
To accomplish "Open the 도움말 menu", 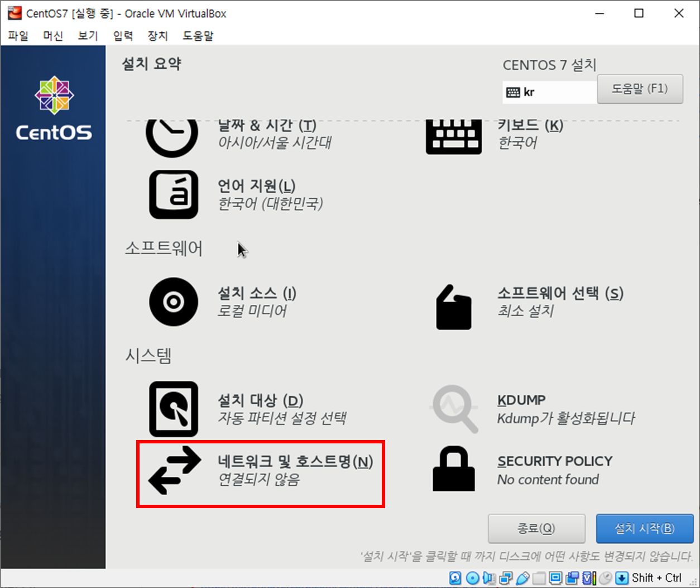I will coord(198,36).
